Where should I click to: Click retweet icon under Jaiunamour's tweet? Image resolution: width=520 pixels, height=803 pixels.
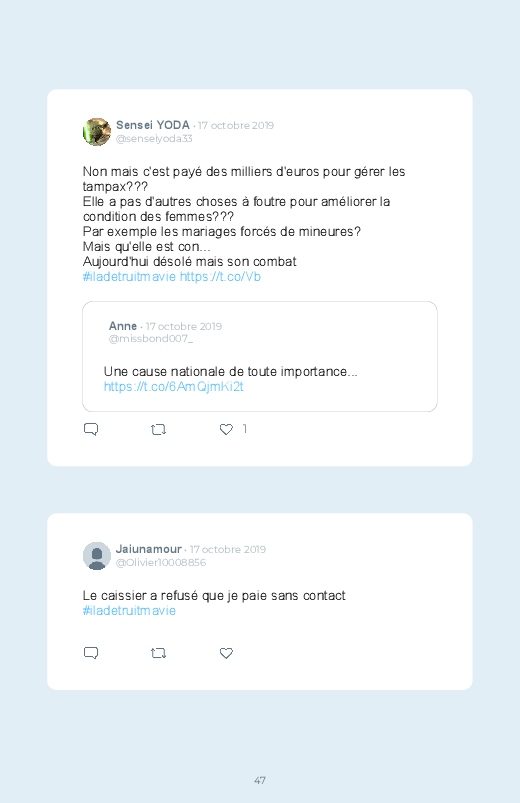tap(158, 653)
